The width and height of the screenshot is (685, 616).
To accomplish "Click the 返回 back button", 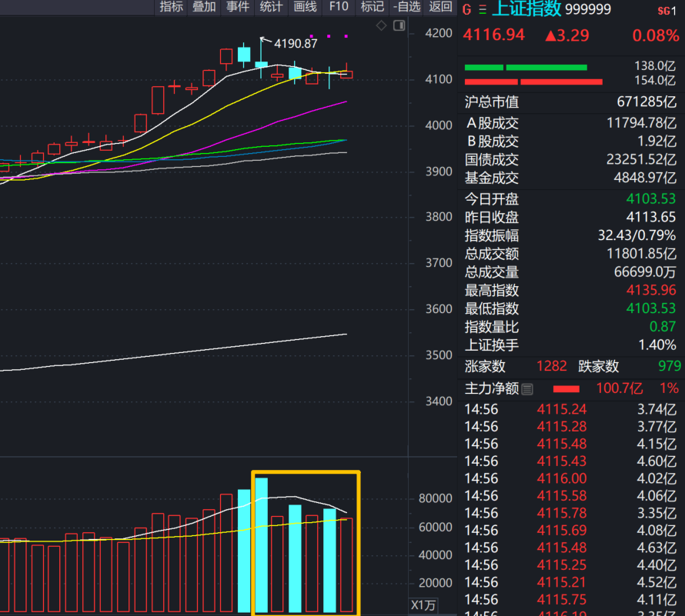I will [440, 7].
